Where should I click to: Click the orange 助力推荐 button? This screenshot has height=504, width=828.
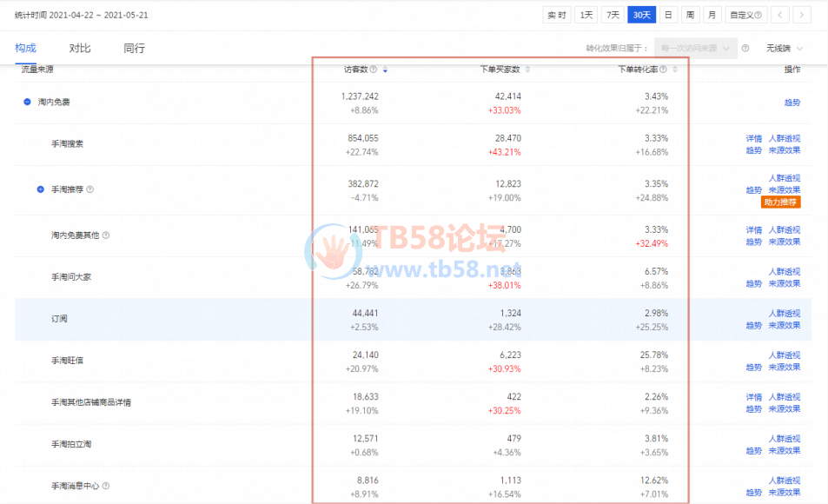[780, 202]
